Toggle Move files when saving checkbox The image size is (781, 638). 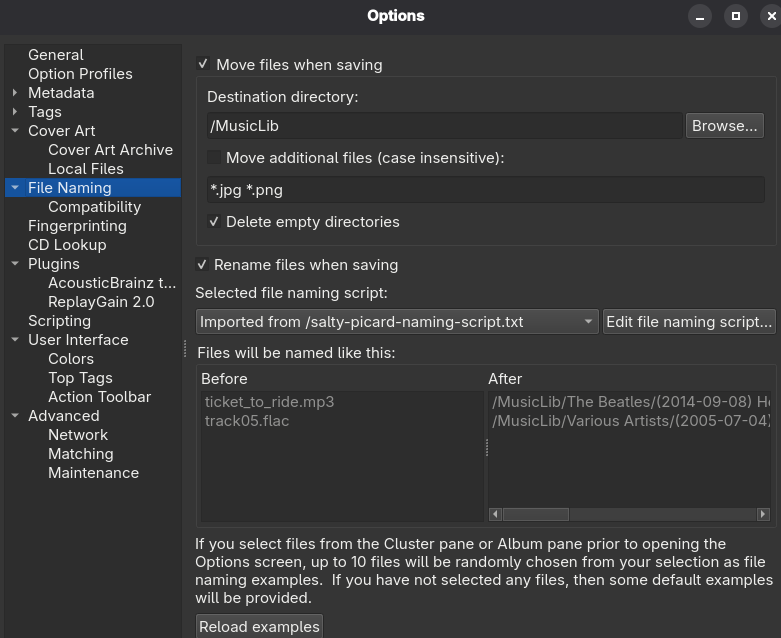(203, 65)
